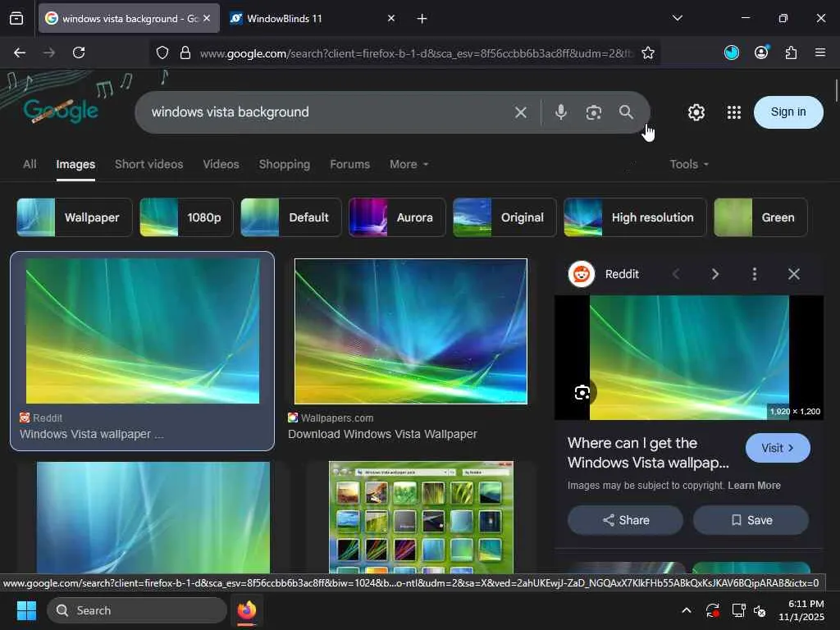Viewport: 840px width, 630px height.
Task: Filter by Wallpaper chip
Action: pos(75,217)
